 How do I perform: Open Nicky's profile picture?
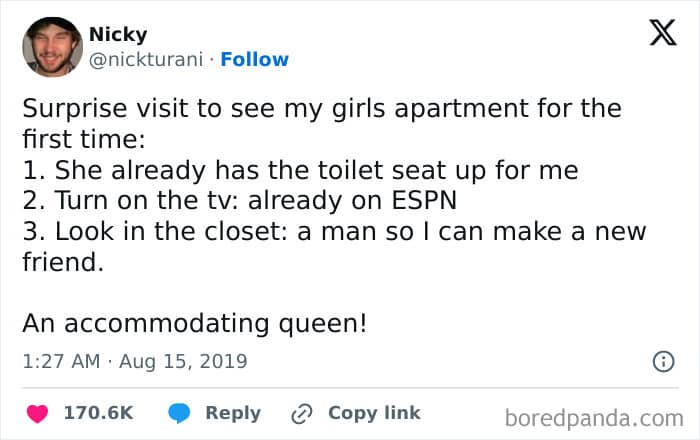(x=52, y=47)
